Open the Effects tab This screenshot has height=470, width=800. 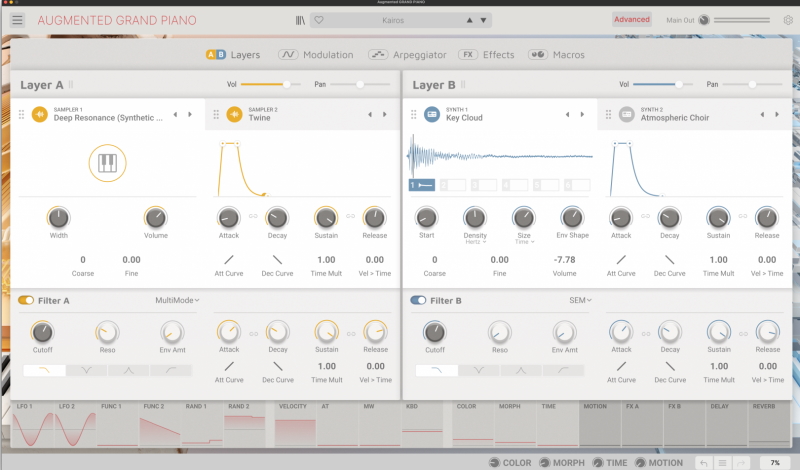486,55
